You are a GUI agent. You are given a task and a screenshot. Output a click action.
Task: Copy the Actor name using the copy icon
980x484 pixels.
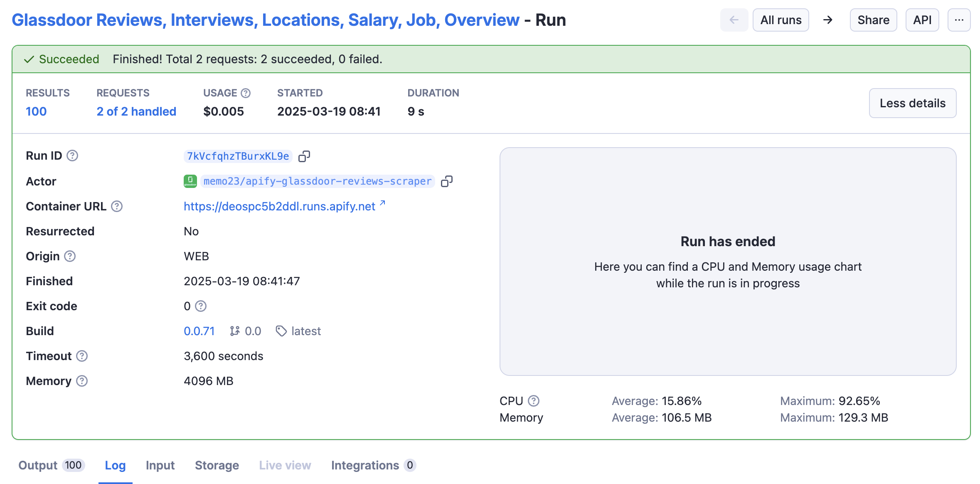[447, 181]
